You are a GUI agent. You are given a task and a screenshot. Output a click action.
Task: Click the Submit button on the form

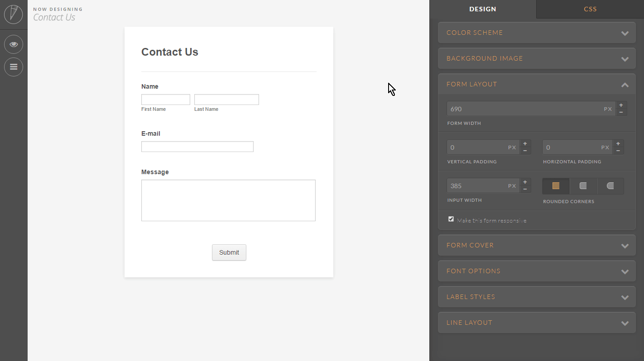[229, 252]
